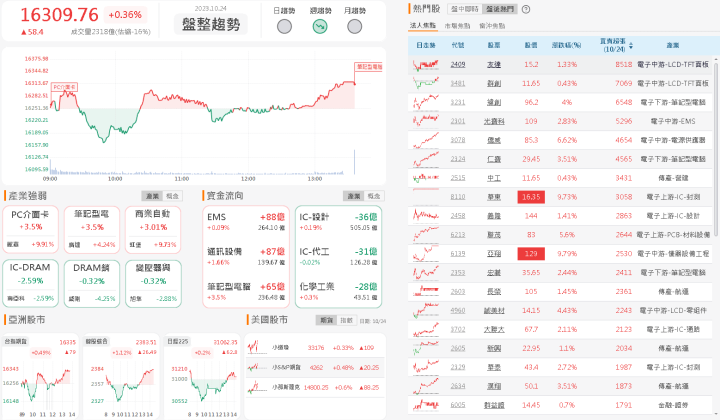The image size is (720, 420).
Task: Open the daily sparkline for stock 2353
Action: pyautogui.click(x=425, y=273)
